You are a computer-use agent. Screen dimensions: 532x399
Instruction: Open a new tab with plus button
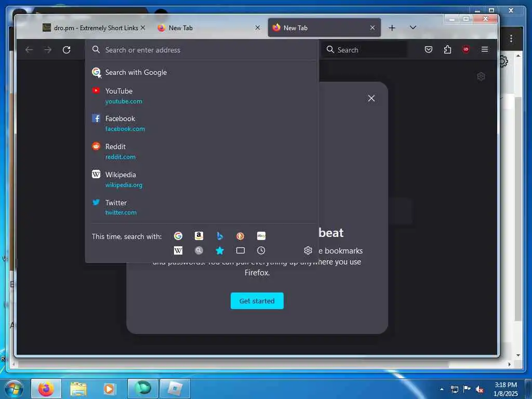coord(392,28)
